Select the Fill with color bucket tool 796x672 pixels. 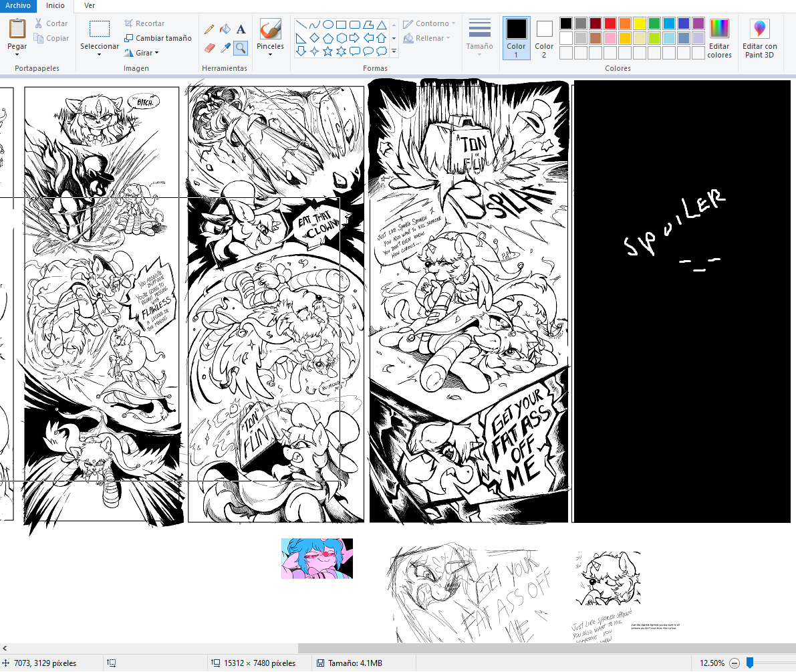[x=225, y=29]
